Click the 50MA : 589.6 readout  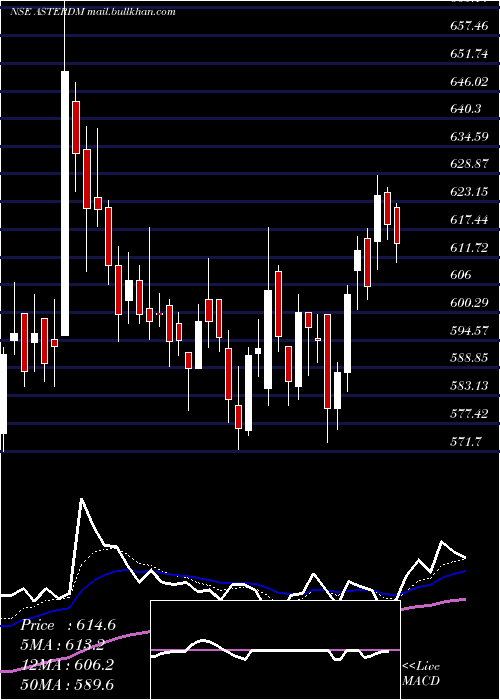coord(67,685)
